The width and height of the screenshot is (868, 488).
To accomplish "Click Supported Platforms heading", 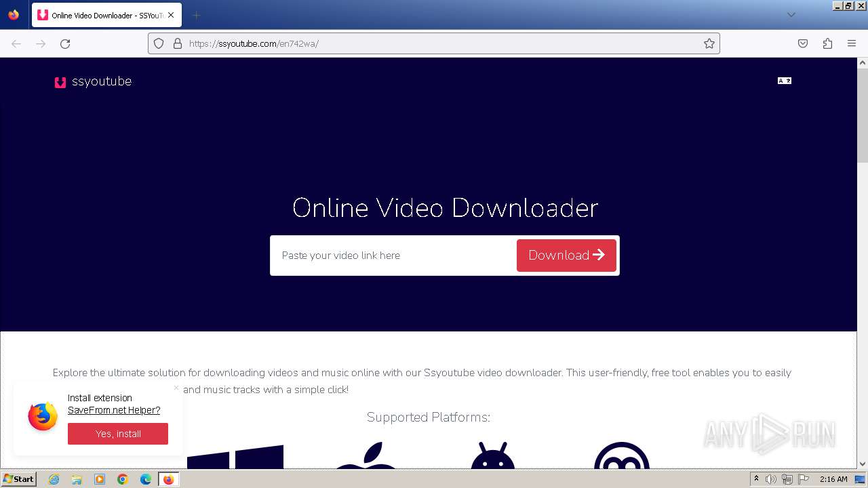I will (x=429, y=417).
